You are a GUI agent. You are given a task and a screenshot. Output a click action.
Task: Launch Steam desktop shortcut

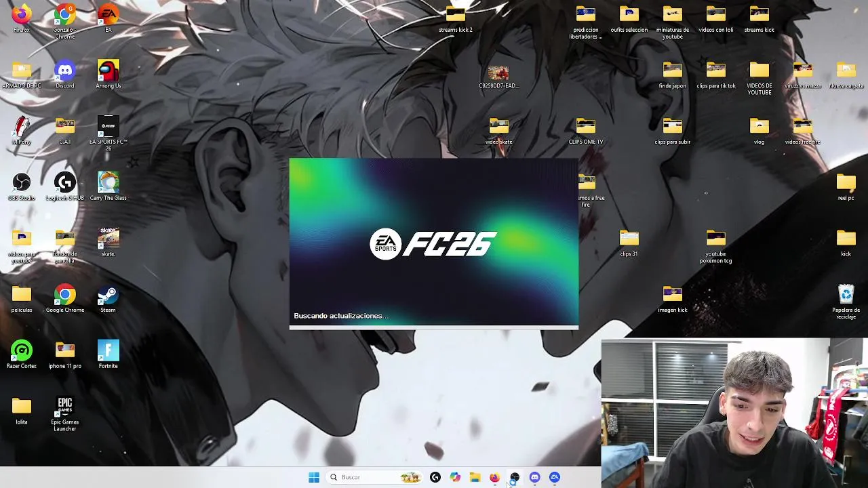point(108,299)
